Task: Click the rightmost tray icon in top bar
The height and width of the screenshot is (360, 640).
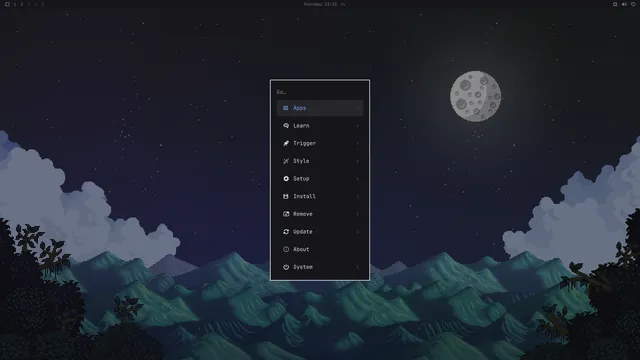Action: [633, 4]
